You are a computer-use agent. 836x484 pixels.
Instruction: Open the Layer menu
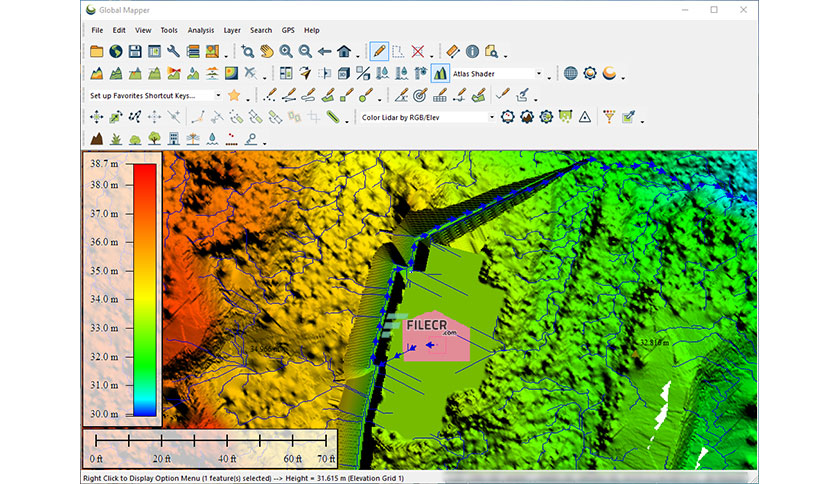point(232,30)
